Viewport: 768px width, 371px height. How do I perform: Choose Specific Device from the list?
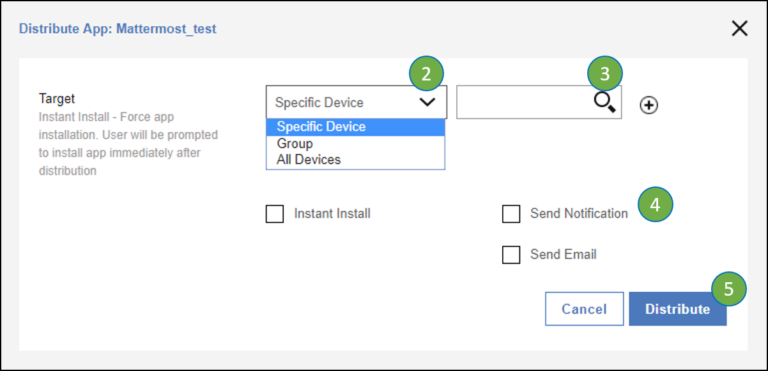pyautogui.click(x=356, y=127)
